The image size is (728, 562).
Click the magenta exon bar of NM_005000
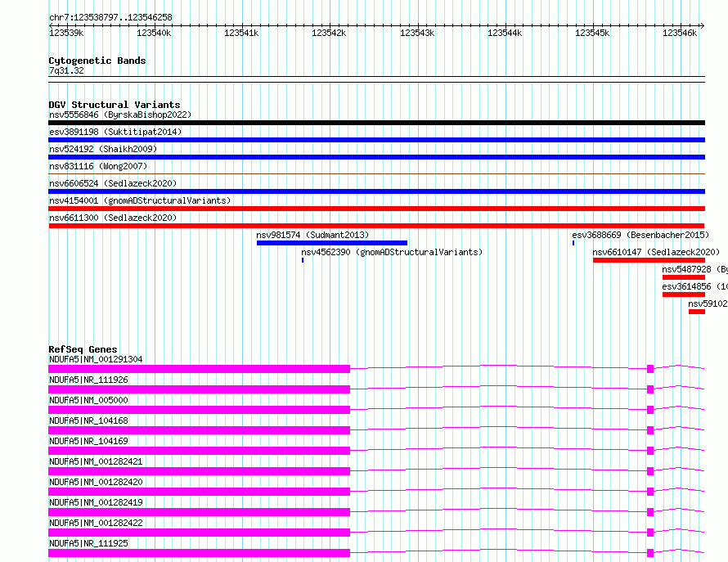click(x=200, y=410)
